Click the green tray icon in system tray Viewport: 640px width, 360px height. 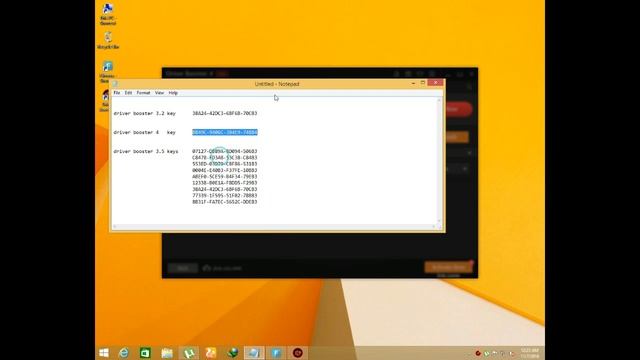pyautogui.click(x=486, y=353)
